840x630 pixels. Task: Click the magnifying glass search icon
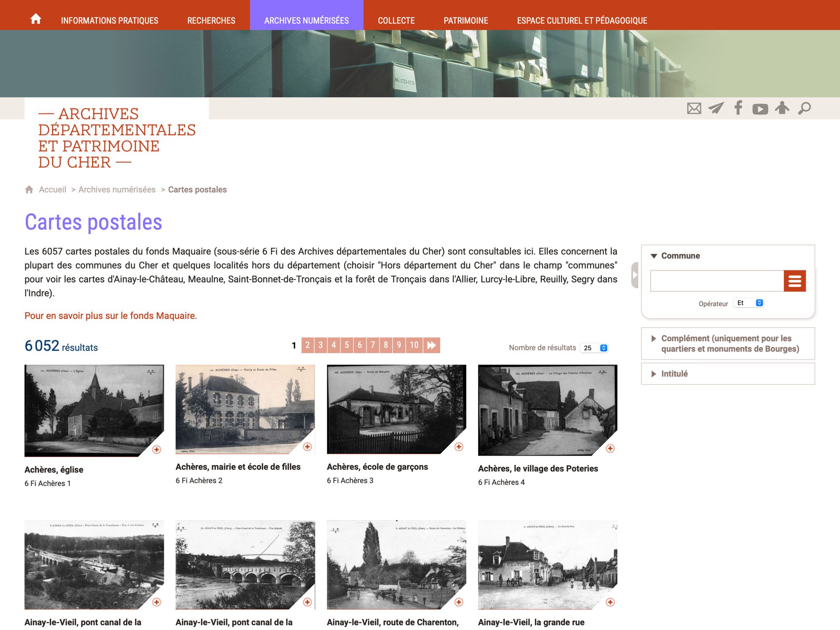pyautogui.click(x=804, y=108)
